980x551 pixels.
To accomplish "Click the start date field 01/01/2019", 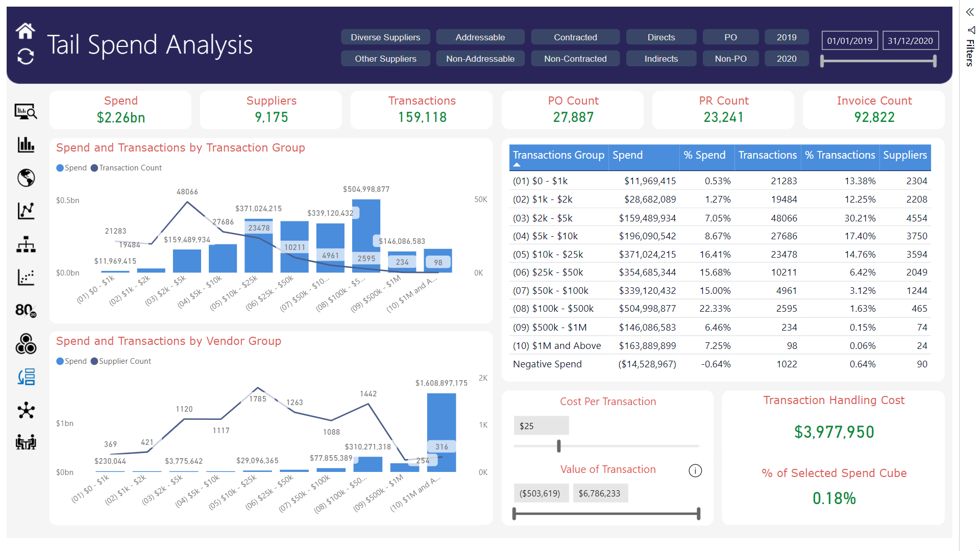I will point(849,41).
